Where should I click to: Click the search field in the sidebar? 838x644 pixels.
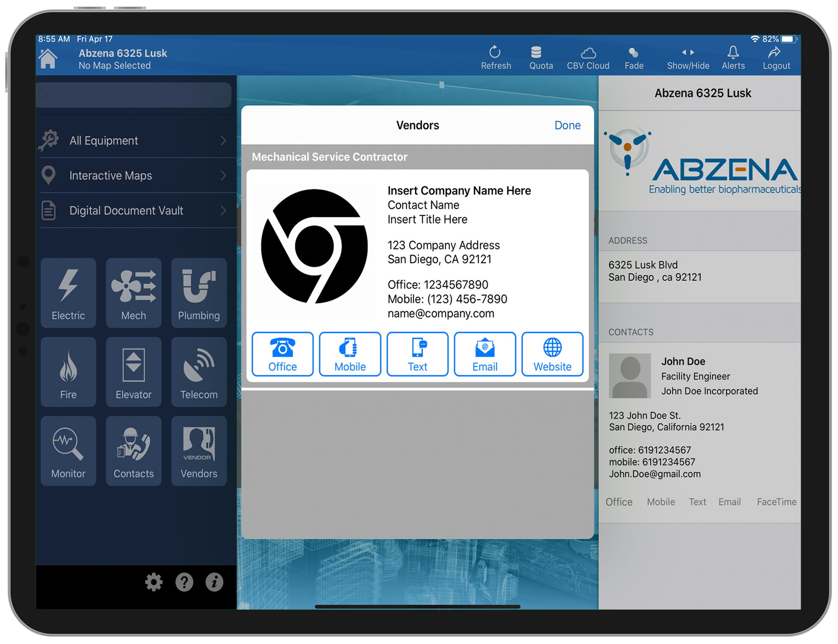[x=134, y=95]
